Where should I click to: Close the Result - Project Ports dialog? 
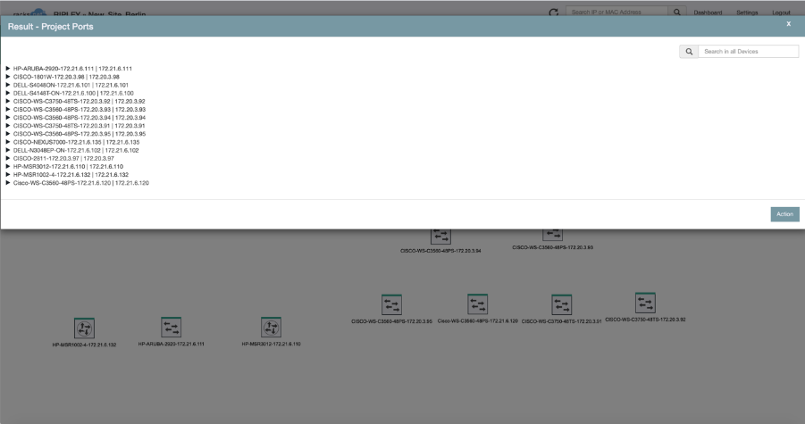[x=789, y=24]
